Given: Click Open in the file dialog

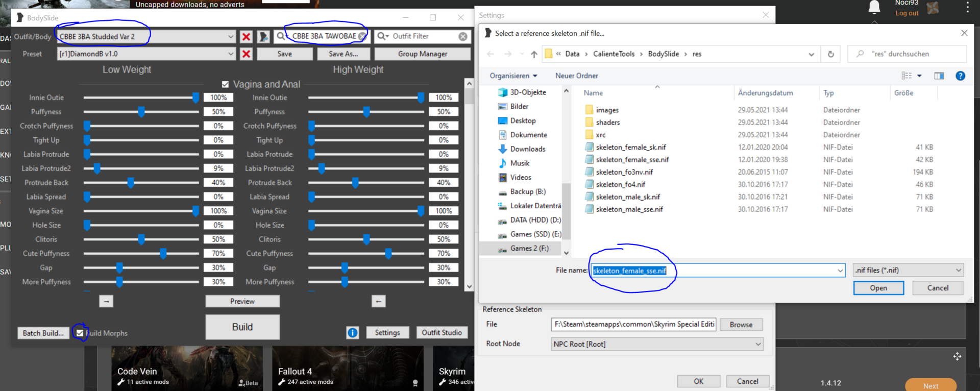Looking at the screenshot, I should tap(878, 288).
